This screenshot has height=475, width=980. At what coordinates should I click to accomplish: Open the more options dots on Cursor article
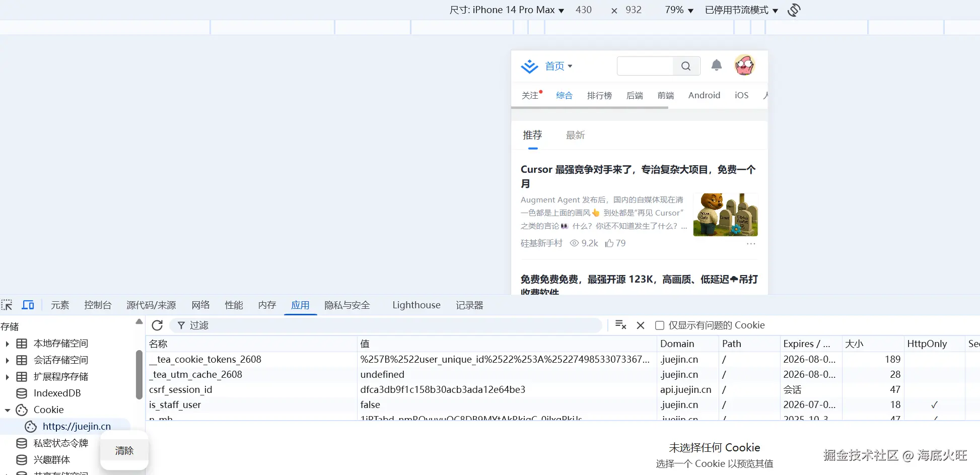tap(751, 244)
